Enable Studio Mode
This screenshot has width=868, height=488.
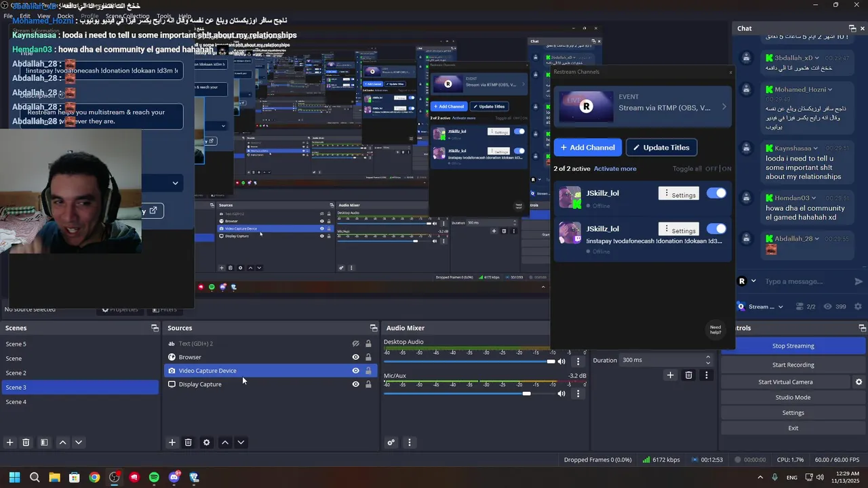click(793, 397)
